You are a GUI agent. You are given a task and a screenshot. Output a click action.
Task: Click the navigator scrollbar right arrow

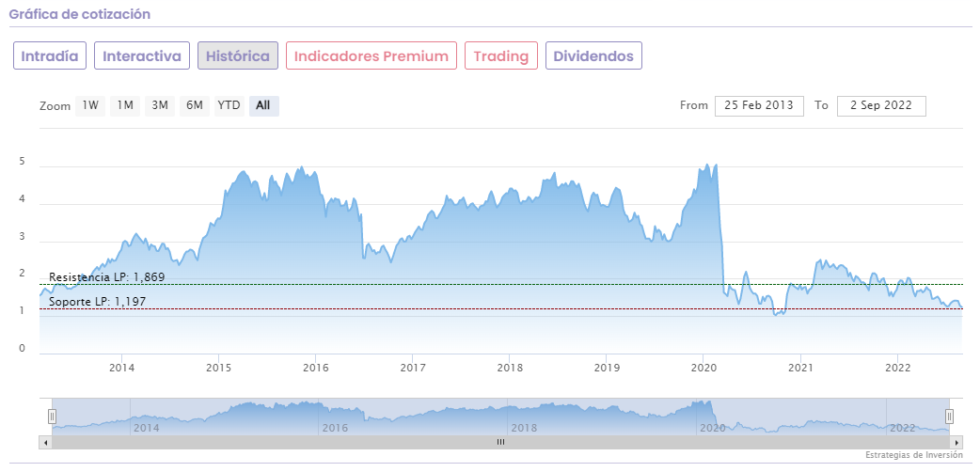click(x=957, y=442)
